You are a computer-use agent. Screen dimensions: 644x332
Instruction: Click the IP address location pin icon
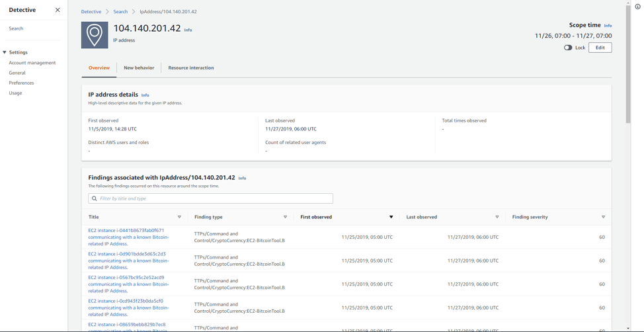coord(95,35)
